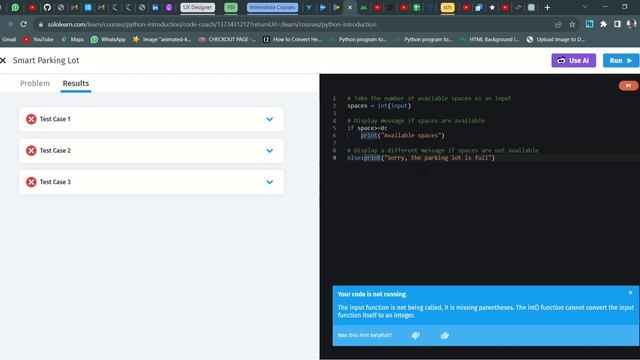Image resolution: width=640 pixels, height=360 pixels.
Task: Click the site lock icon in address bar
Action: (x=40, y=24)
